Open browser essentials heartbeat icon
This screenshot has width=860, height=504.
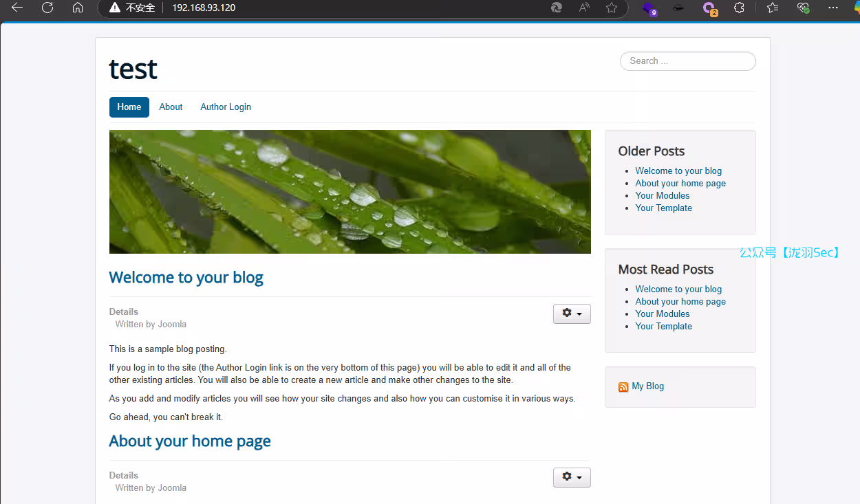click(x=803, y=8)
